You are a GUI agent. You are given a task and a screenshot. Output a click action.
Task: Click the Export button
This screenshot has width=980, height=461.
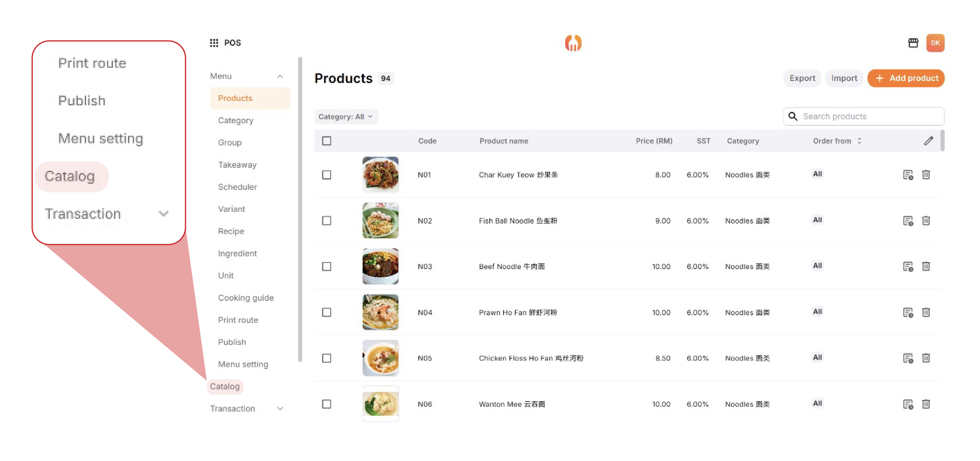[x=802, y=78]
